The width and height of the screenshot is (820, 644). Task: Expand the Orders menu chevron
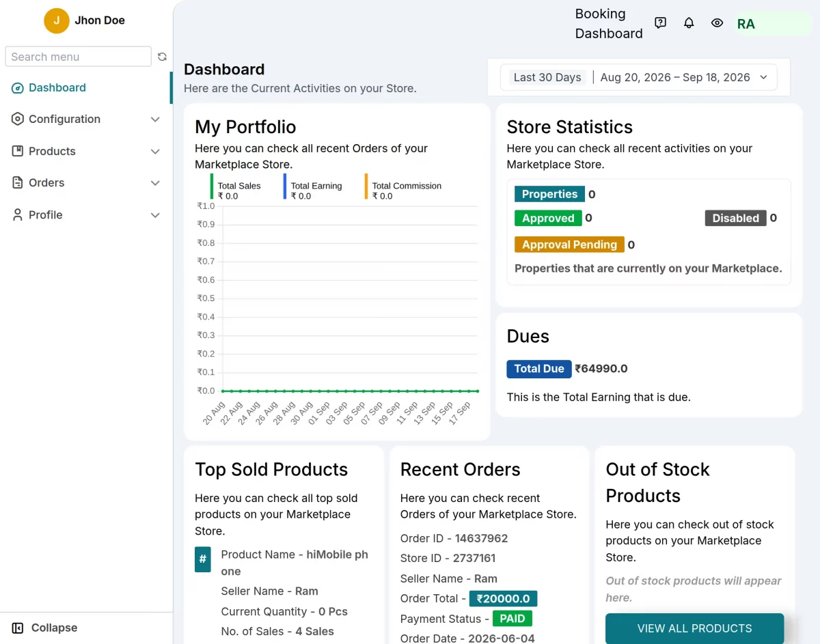coord(155,183)
